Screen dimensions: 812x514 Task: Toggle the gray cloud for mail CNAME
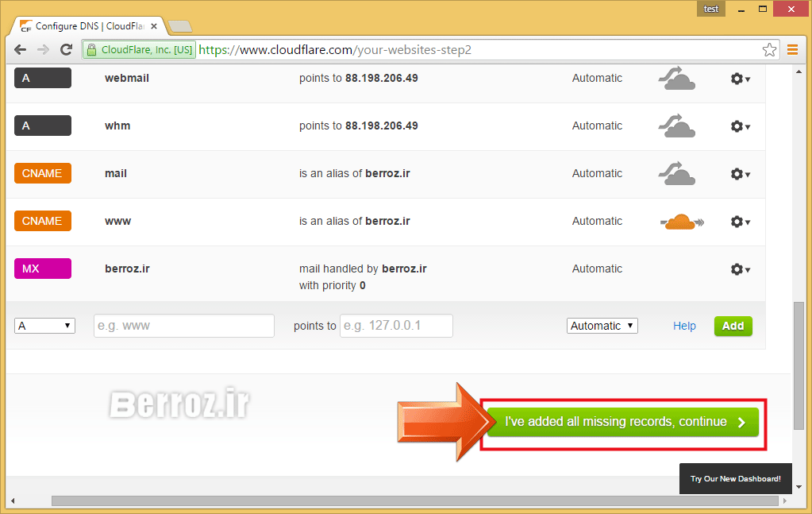point(676,174)
